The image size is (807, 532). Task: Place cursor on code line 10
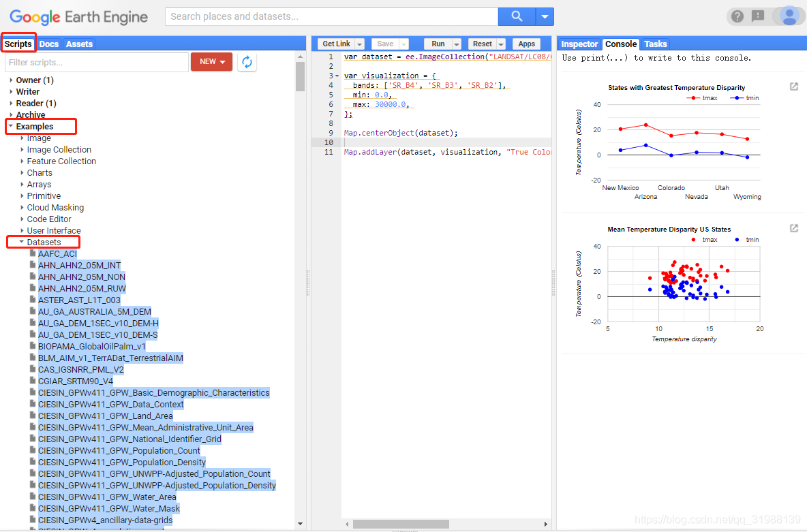click(x=446, y=142)
